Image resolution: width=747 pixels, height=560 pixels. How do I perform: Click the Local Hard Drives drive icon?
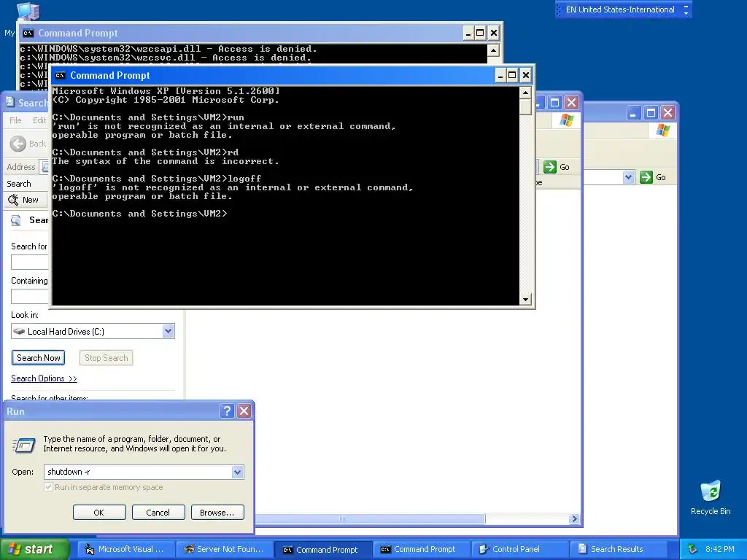pyautogui.click(x=19, y=332)
